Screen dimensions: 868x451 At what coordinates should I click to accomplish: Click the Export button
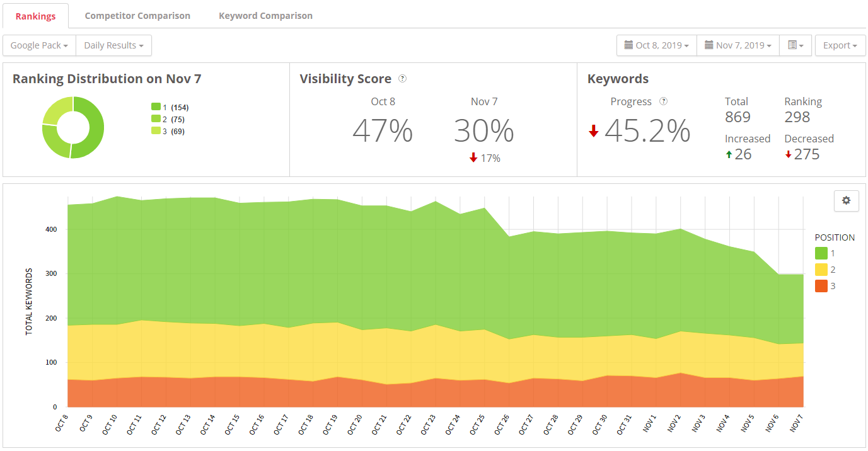(840, 45)
